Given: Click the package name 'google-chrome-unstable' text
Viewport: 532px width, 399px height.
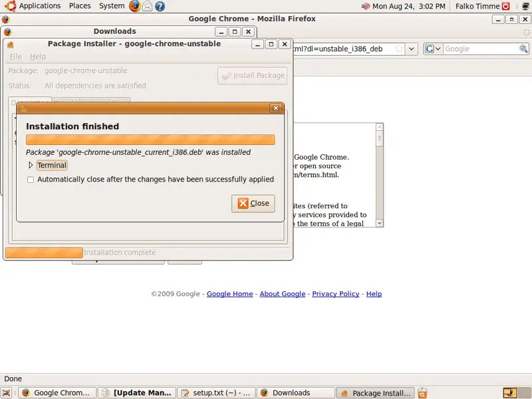Looking at the screenshot, I should 86,71.
